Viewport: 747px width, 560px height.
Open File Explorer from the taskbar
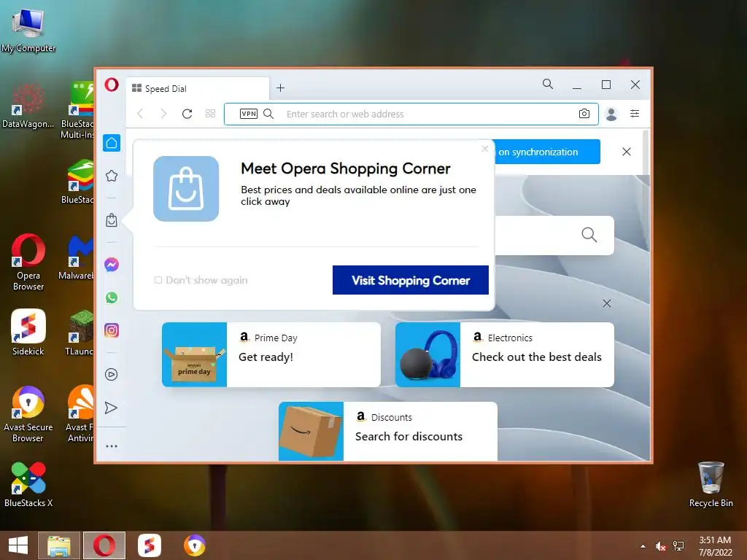point(59,545)
